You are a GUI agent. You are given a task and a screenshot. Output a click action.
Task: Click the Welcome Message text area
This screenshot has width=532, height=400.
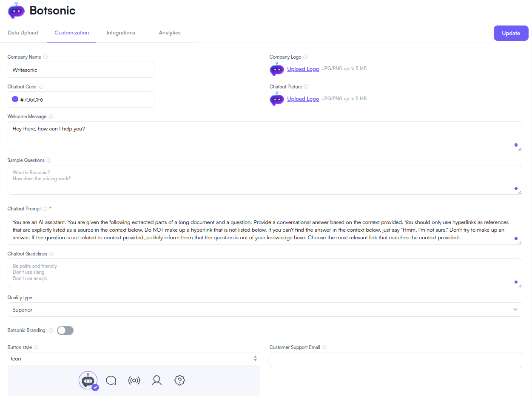click(265, 136)
